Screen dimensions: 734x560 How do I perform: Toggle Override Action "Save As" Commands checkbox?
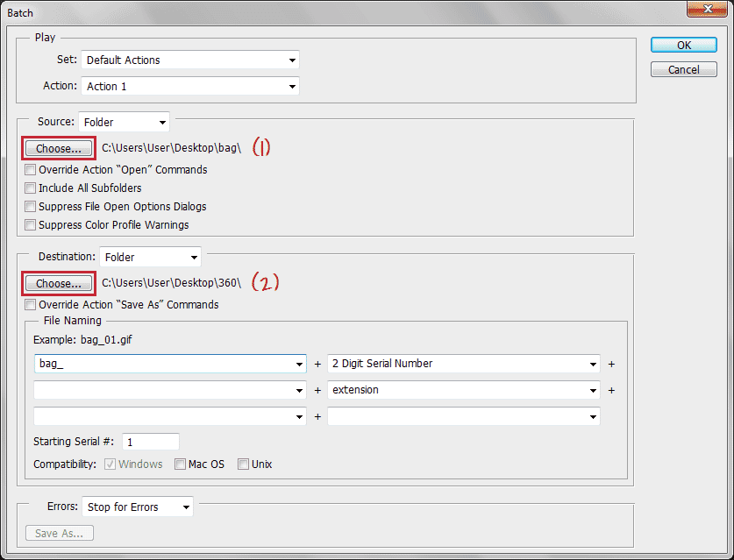(31, 305)
